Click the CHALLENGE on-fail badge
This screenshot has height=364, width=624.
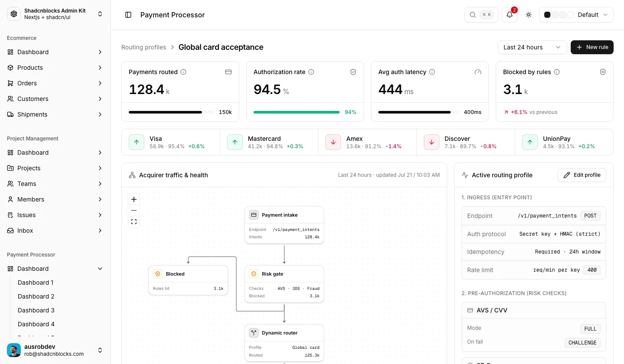[x=582, y=343]
